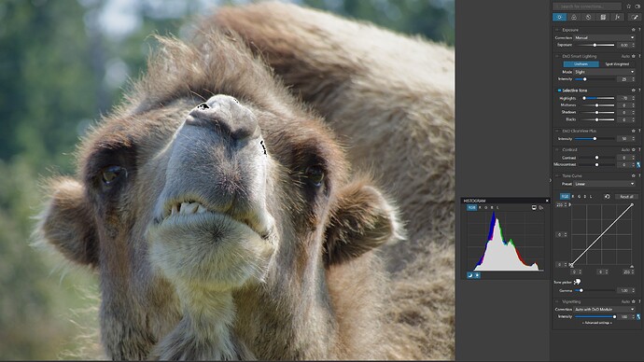
Task: Click the Search for corrections field
Action: pyautogui.click(x=586, y=7)
